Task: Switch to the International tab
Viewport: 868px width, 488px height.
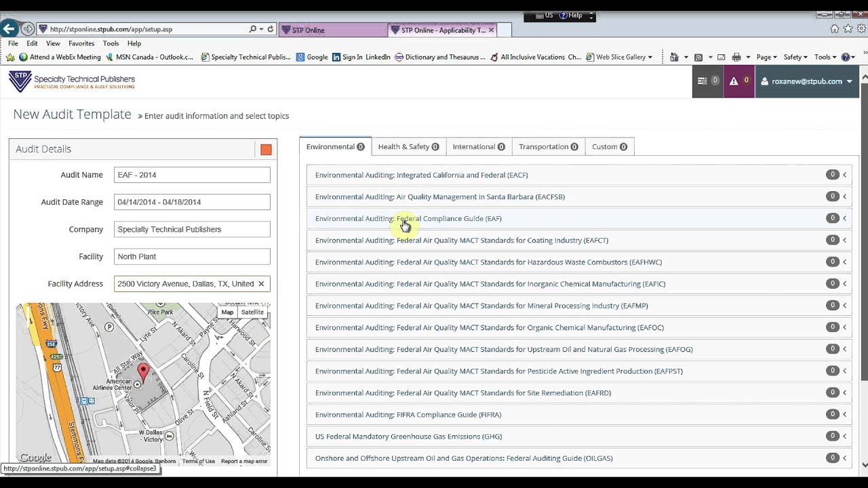Action: click(x=479, y=146)
